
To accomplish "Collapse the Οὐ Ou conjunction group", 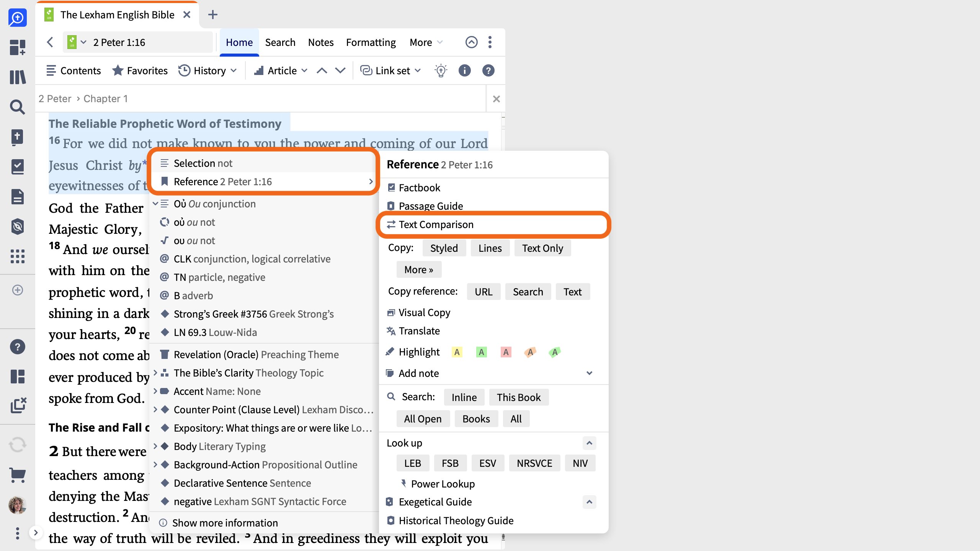I will click(x=155, y=204).
